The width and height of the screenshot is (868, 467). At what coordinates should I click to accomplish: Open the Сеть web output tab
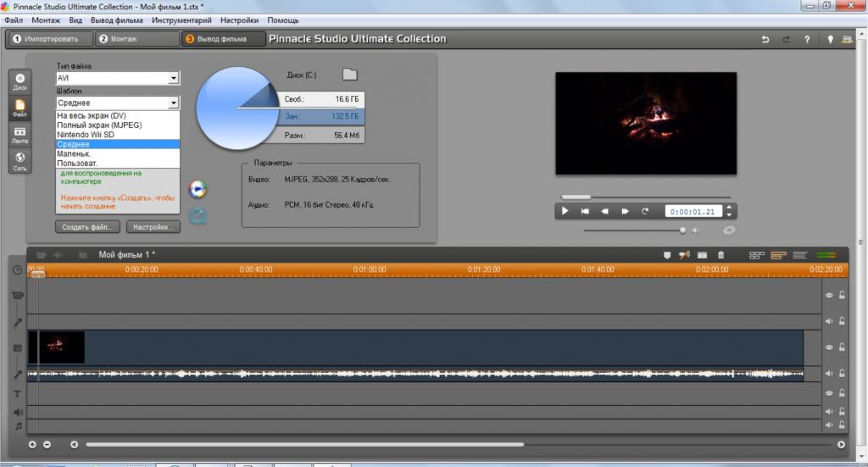[x=20, y=162]
